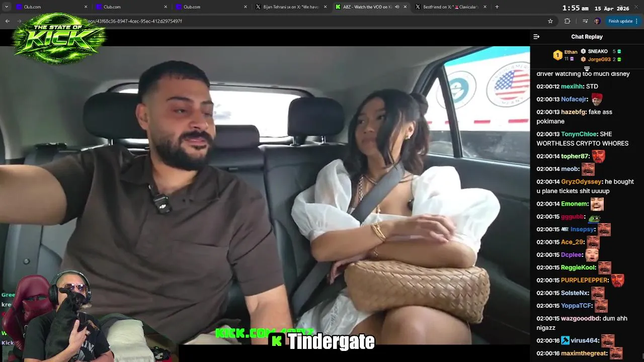This screenshot has height=362, width=644.
Task: Open topher87's username in chat
Action: pos(574,156)
